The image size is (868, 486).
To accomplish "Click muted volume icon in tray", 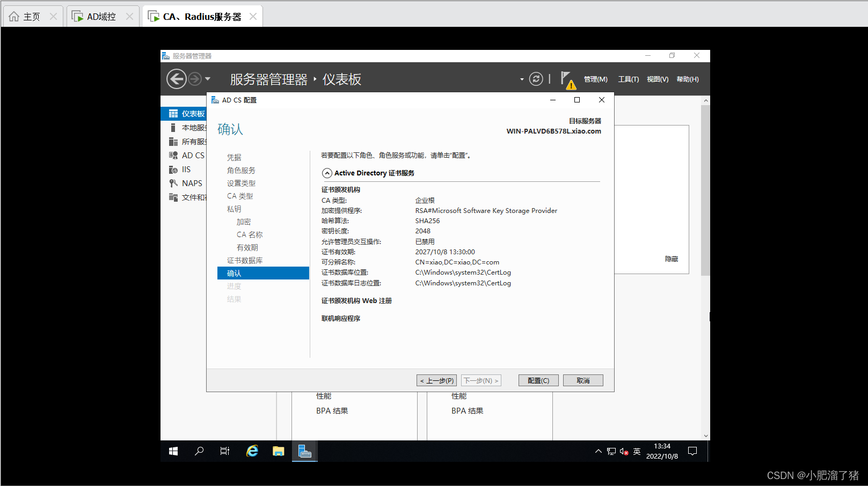I will pyautogui.click(x=624, y=451).
